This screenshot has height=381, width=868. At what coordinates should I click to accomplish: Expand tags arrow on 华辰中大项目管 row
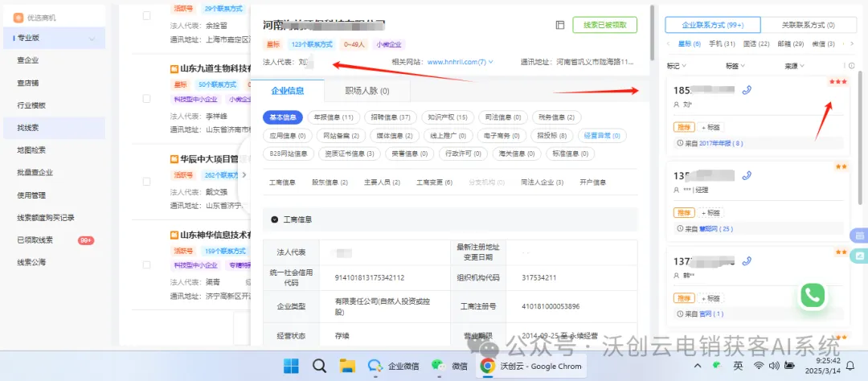click(244, 175)
